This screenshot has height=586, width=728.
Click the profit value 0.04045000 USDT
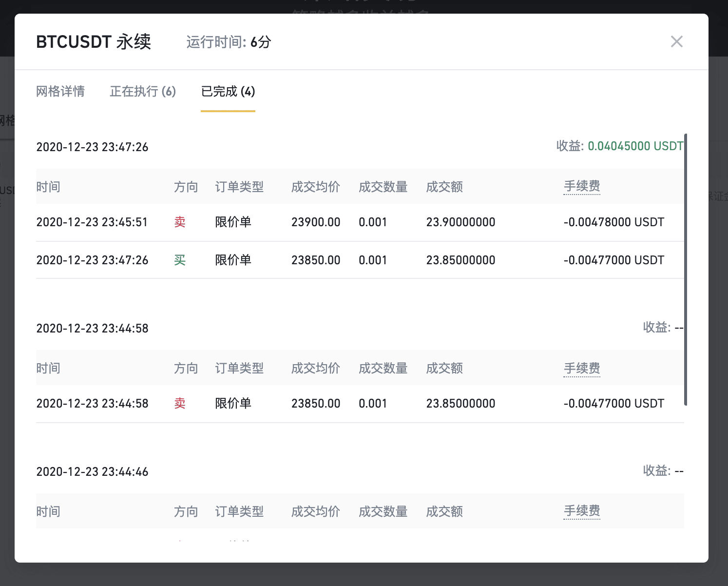(635, 146)
